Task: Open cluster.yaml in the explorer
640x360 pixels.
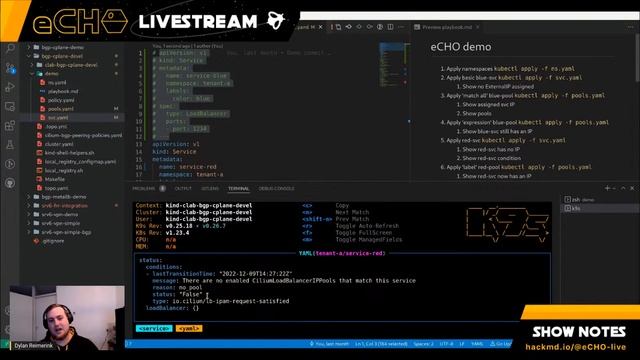Action: coord(72,144)
